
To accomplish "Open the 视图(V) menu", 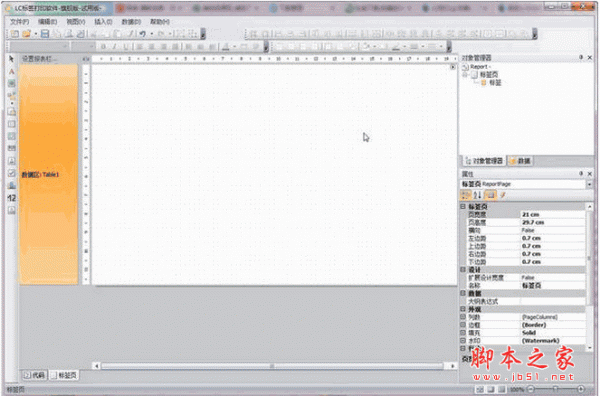I will click(x=76, y=22).
